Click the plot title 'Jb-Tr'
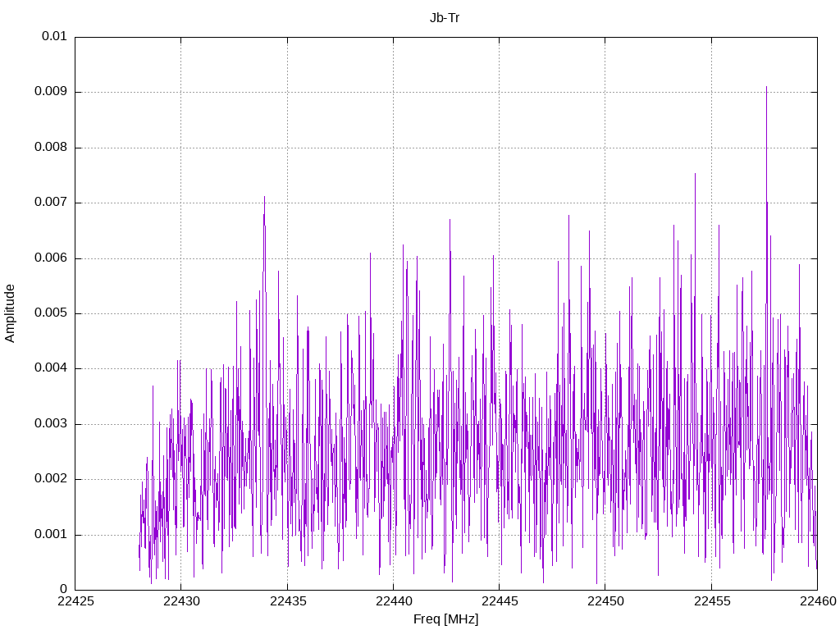Viewport: 840px width, 630px height. (x=445, y=18)
